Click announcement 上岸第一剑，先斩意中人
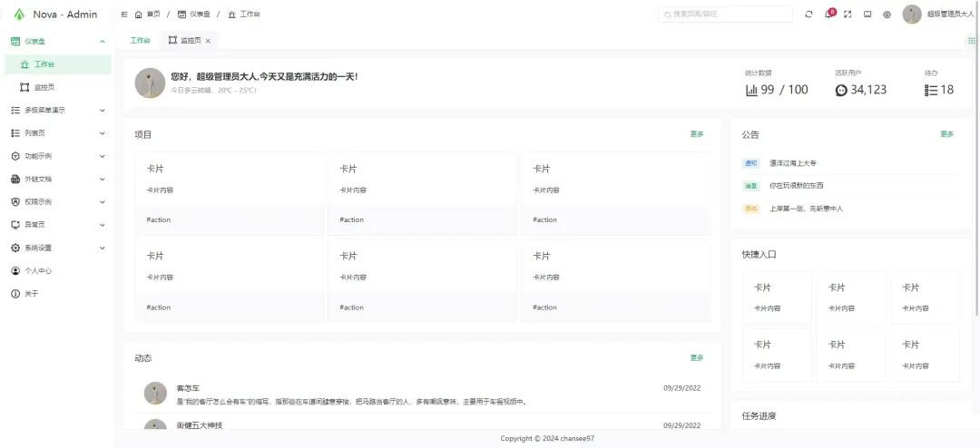980x448 pixels. [807, 209]
